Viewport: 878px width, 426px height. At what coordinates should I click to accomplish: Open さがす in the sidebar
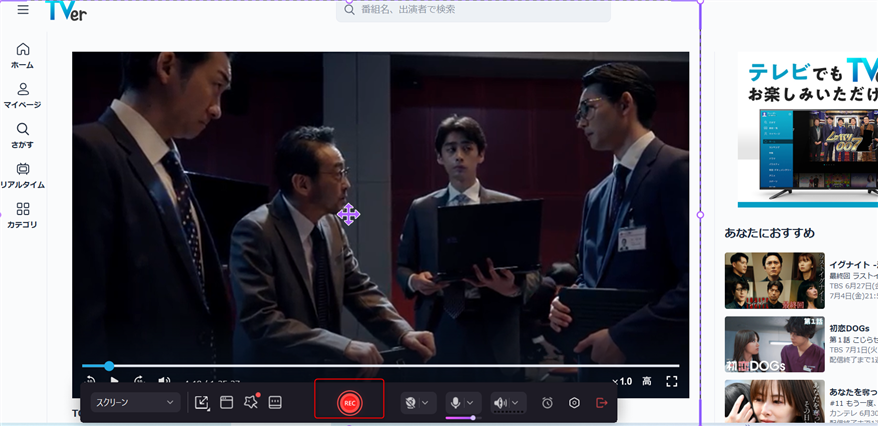tap(22, 136)
